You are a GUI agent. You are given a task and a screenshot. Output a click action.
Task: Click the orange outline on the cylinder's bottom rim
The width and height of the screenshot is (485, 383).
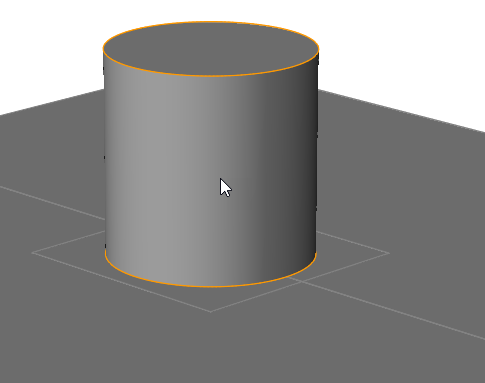[x=211, y=286]
